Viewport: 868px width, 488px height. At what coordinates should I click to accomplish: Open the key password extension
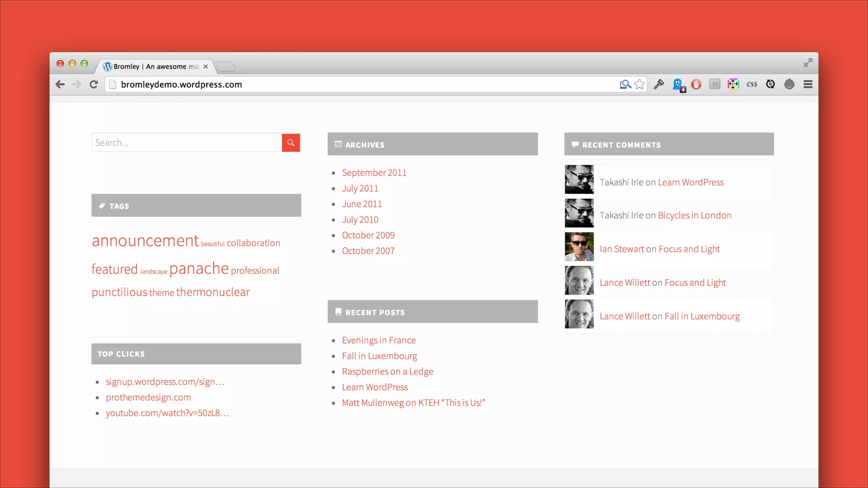pyautogui.click(x=659, y=84)
